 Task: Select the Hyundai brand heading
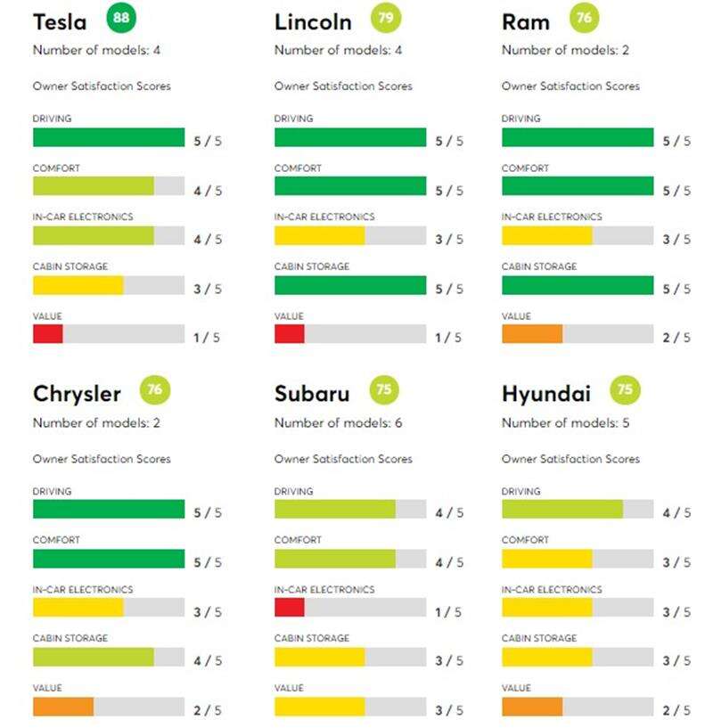[546, 394]
